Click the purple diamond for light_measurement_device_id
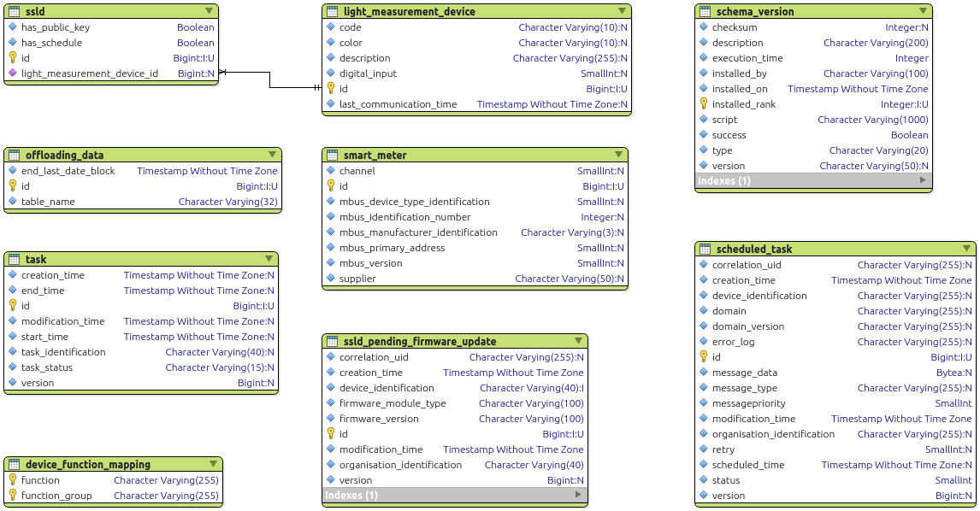 pos(13,73)
